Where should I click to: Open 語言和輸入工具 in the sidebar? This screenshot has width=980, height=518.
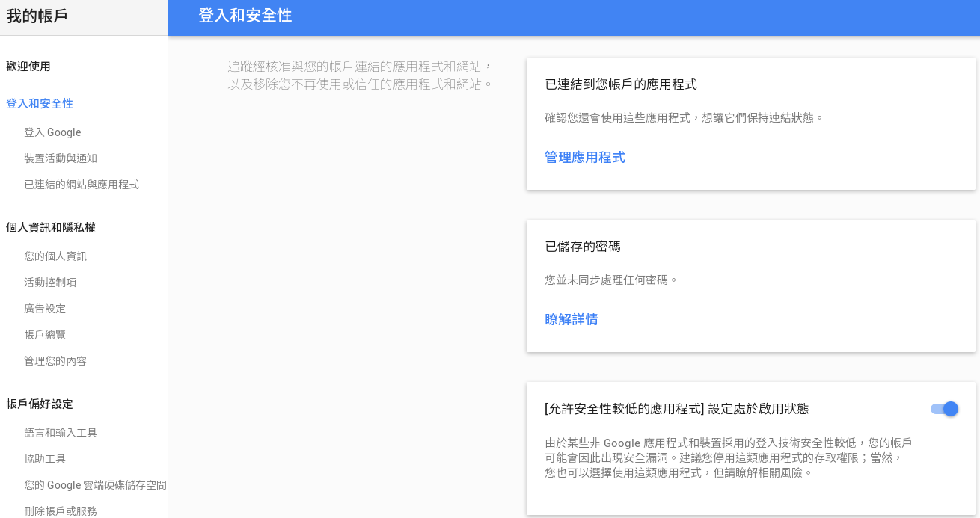point(61,433)
